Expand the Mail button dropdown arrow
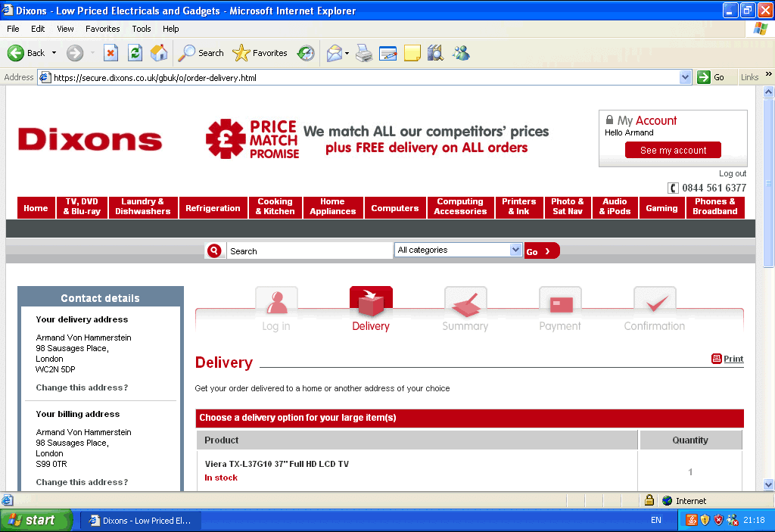 (347, 53)
